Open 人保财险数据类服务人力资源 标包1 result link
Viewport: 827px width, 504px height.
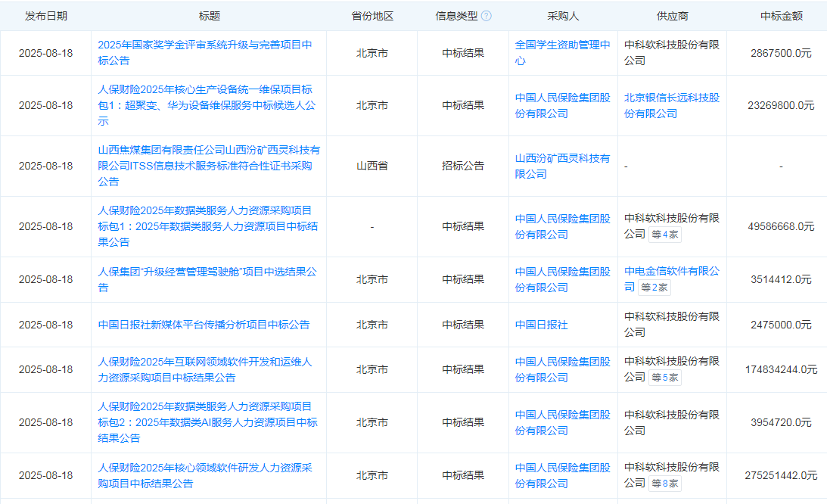point(208,226)
